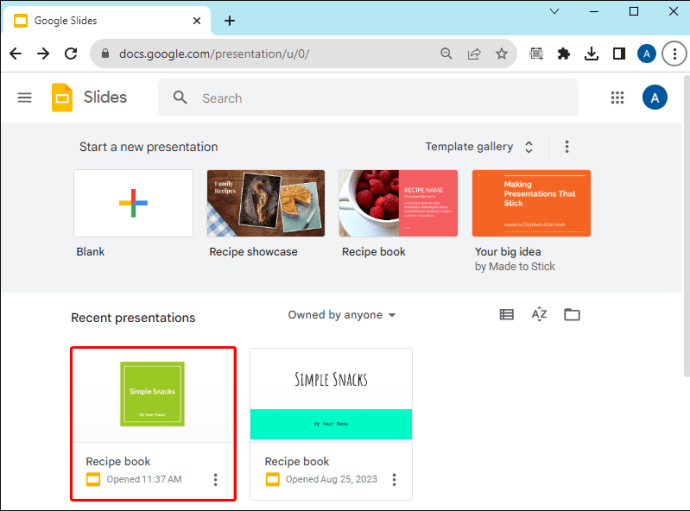Open more options for Recipe book opened 11:37 AM
Screen dimensions: 690x511
(x=216, y=479)
